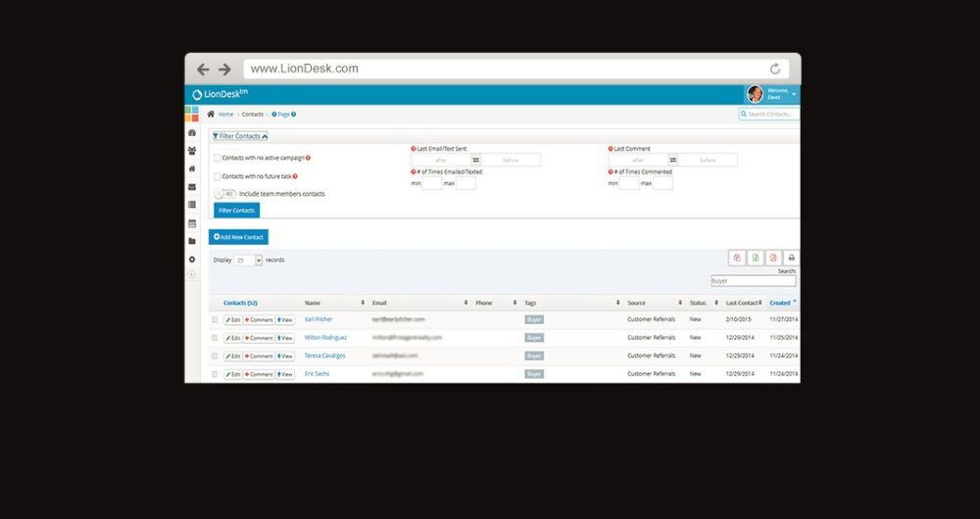980x519 pixels.
Task: Click the calendar icon in left sidebar
Action: (192, 222)
